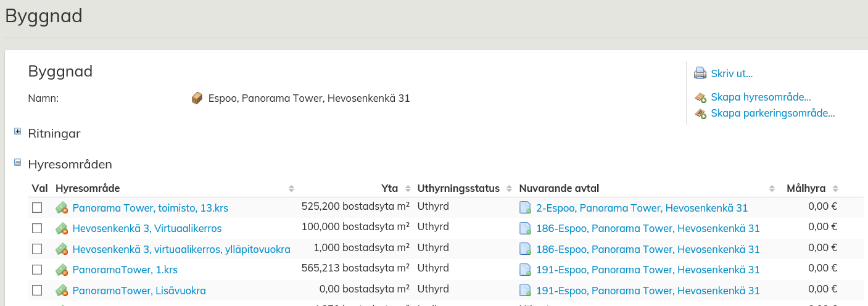Sort table by Yta column header

[389, 188]
